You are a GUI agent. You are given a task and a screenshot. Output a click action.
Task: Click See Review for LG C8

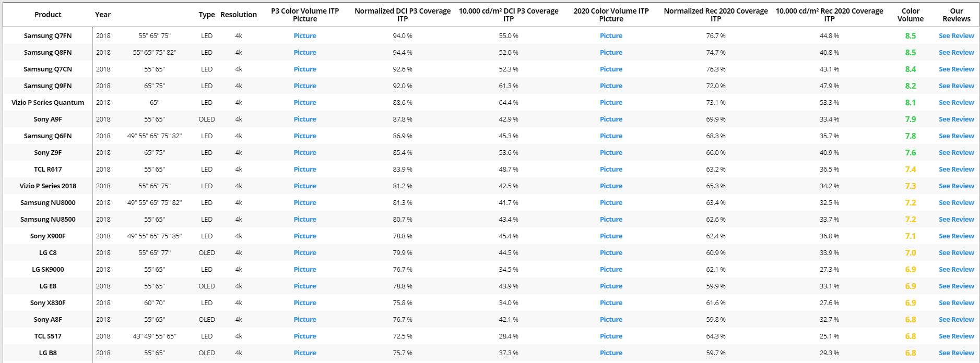pos(956,253)
